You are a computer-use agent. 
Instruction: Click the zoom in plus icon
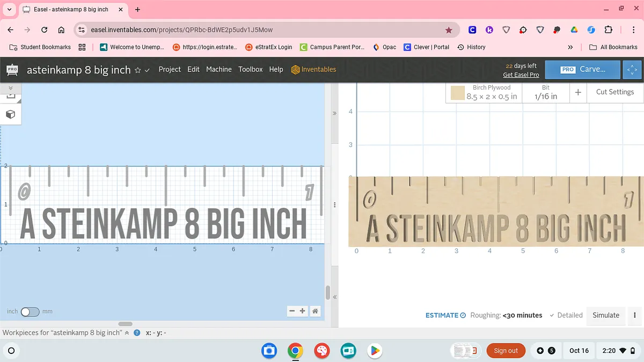click(303, 311)
